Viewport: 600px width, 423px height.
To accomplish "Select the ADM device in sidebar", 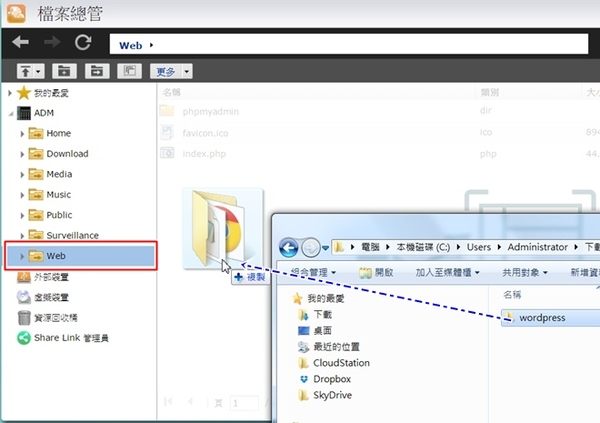I will pos(36,113).
